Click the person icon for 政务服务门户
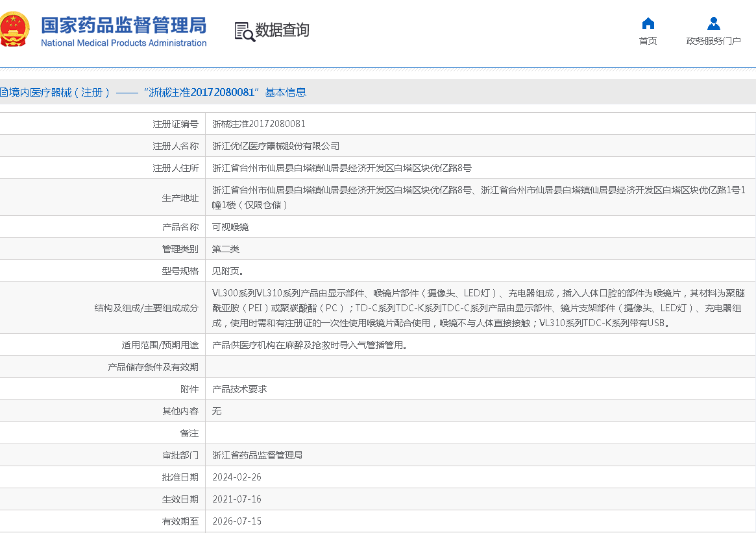Viewport: 756px width, 533px height. [x=713, y=24]
